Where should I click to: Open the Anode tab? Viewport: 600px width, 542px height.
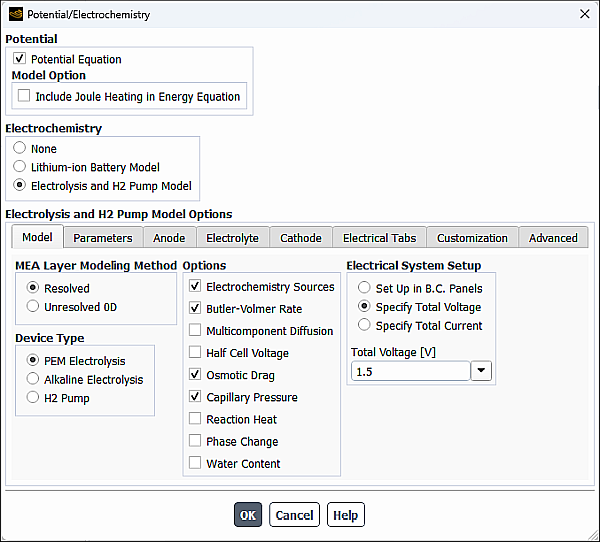[x=169, y=238]
